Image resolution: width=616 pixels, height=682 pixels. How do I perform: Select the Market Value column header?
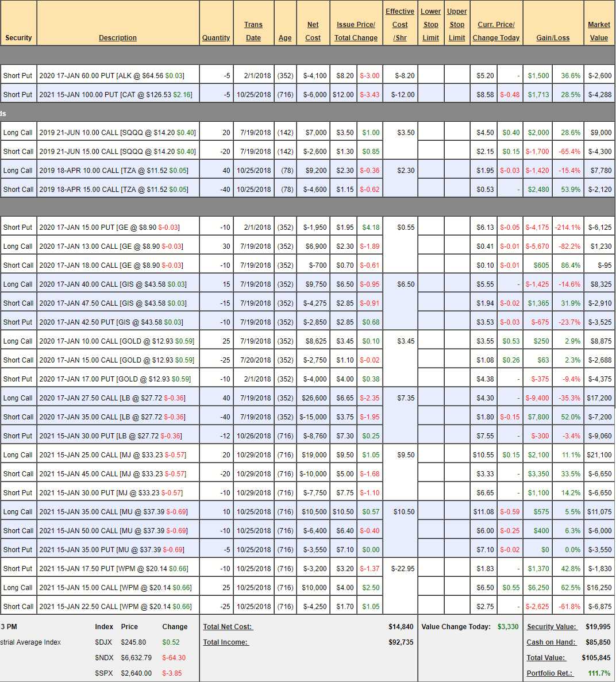[599, 31]
